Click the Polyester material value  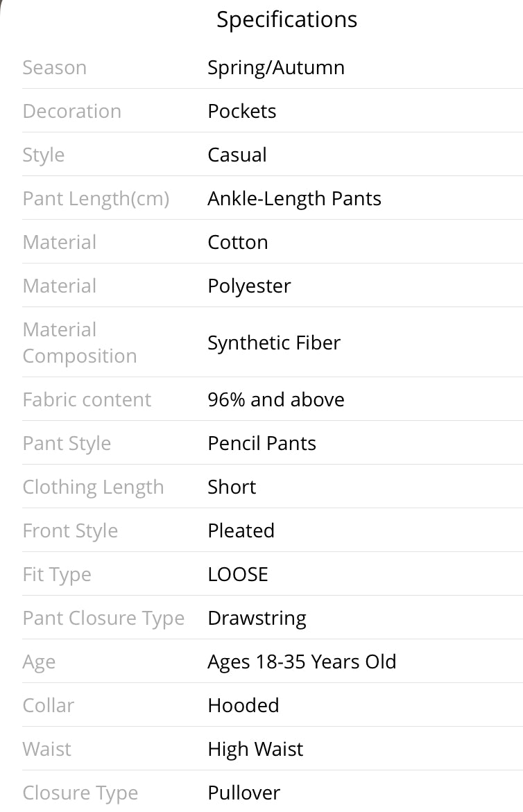click(x=249, y=286)
